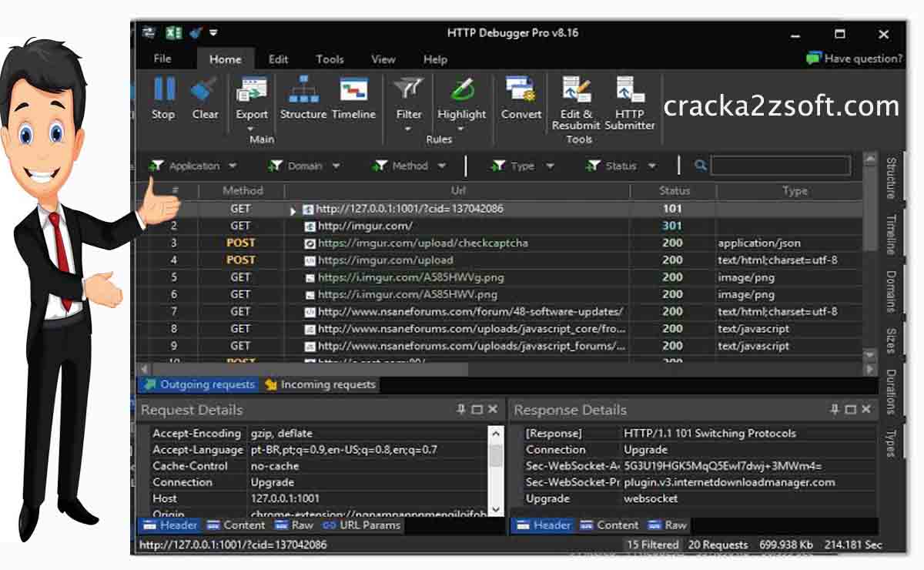The height and width of the screenshot is (570, 924).
Task: Click the Clear broom icon
Action: coord(205,89)
